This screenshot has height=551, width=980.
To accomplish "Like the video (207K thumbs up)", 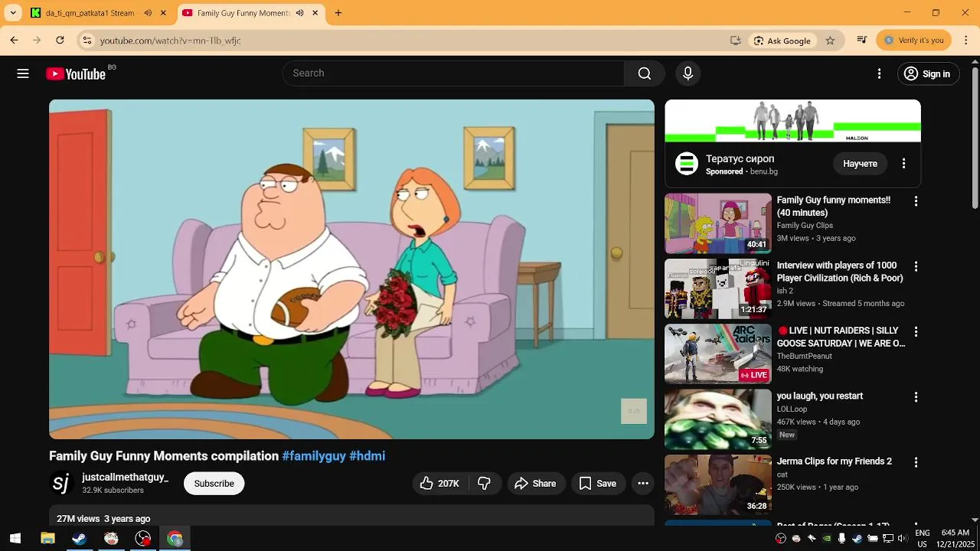I will (x=439, y=483).
